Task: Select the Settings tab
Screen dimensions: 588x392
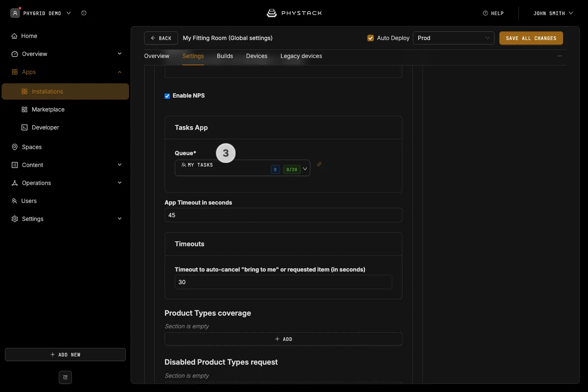Action: (x=193, y=56)
